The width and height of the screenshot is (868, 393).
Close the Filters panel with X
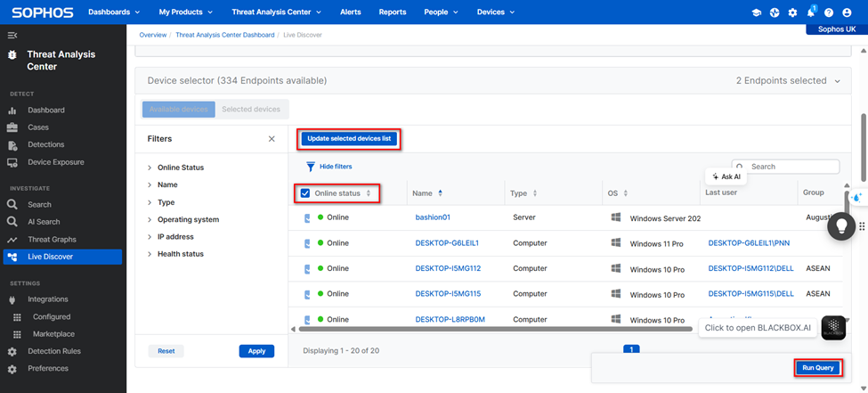point(272,139)
